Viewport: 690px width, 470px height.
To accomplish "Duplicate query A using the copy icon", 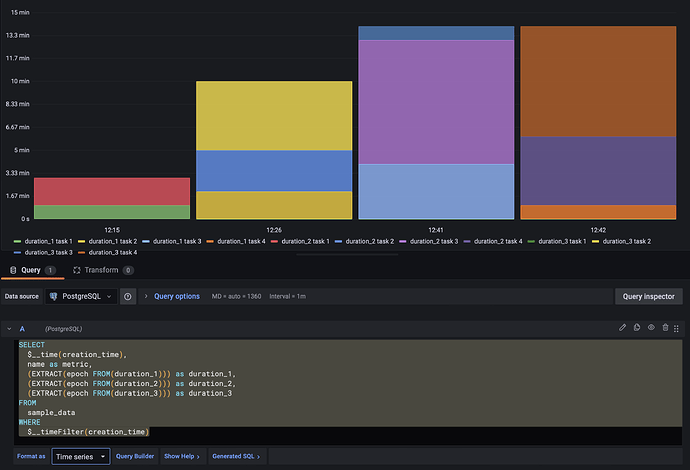I will (637, 327).
